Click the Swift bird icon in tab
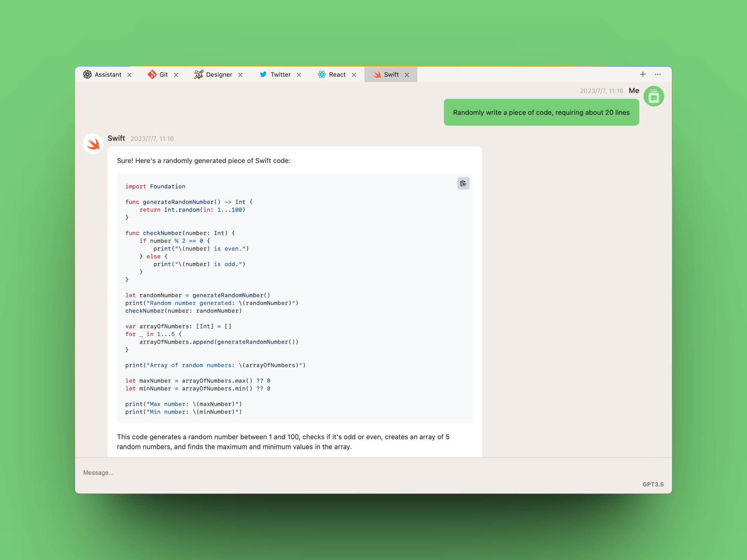Screen dimensions: 747x560 click(377, 75)
